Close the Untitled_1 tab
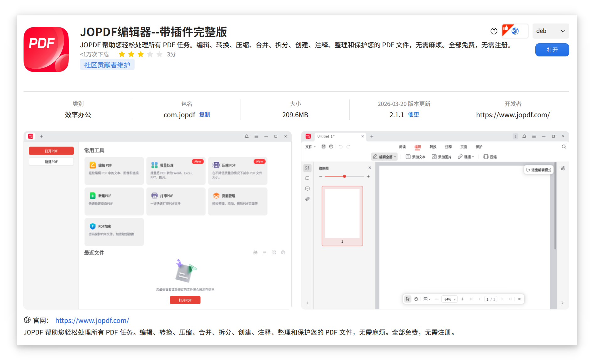Viewport: 594px width, 364px height. click(363, 136)
